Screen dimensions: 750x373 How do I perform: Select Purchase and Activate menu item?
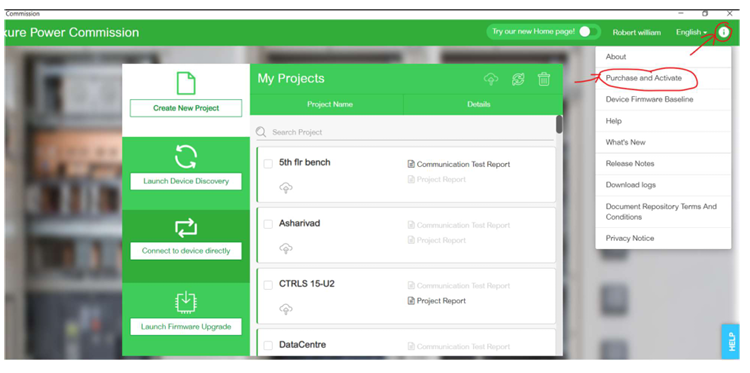(x=663, y=78)
